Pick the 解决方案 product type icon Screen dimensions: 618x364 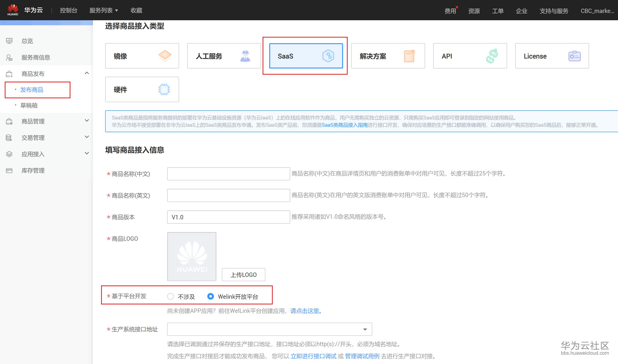pyautogui.click(x=409, y=56)
